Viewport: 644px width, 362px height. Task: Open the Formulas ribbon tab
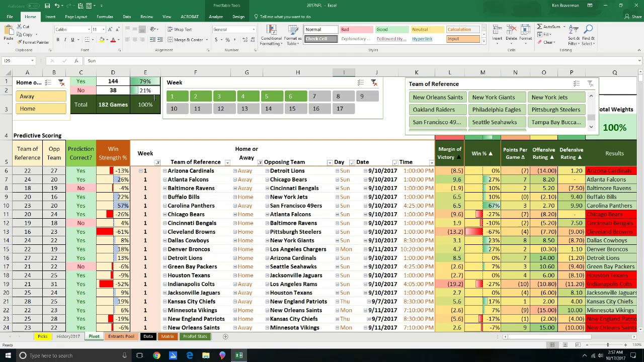coord(105,17)
